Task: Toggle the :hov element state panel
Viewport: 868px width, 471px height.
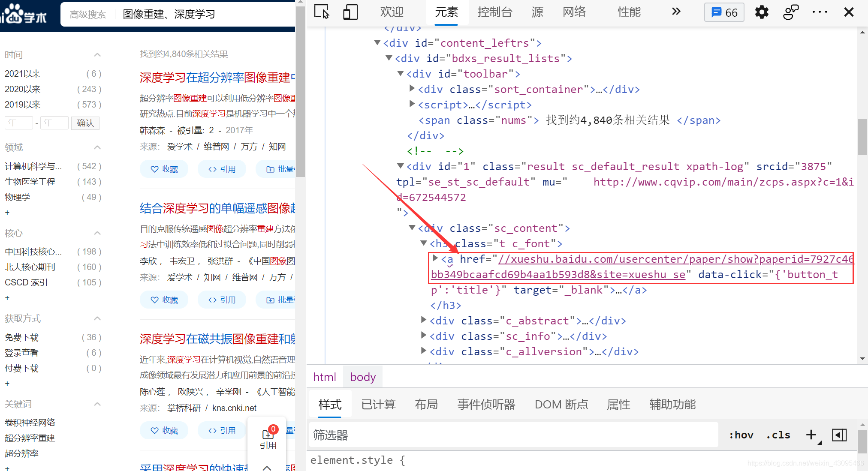Action: [x=741, y=435]
